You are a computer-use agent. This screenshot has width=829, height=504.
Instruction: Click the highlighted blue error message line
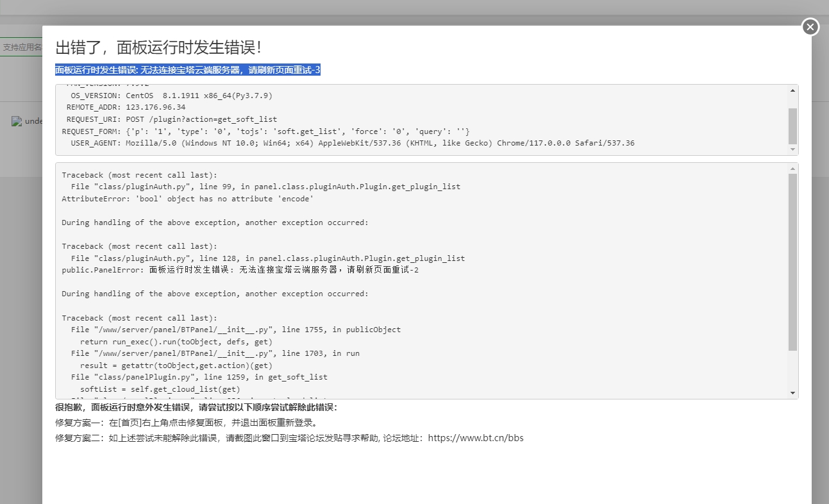[x=188, y=70]
